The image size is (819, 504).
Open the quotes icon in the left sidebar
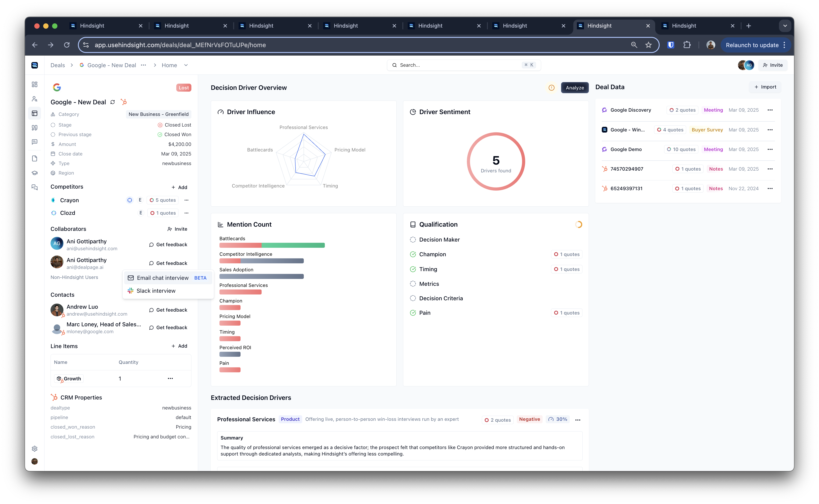pyautogui.click(x=34, y=128)
